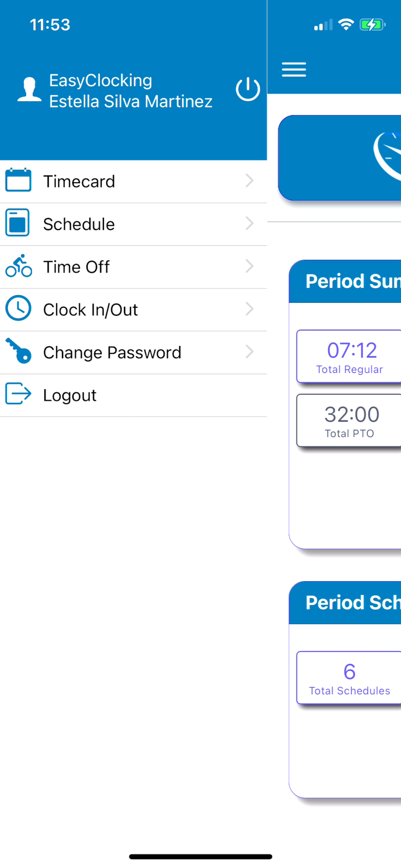Open the Clock In/Out chevron arrow
Screen dimensions: 401x868
pos(249,309)
